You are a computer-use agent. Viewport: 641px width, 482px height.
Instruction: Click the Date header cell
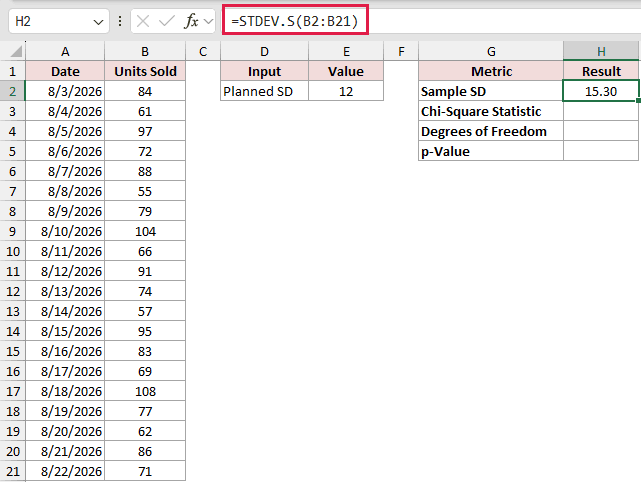[x=65, y=71]
